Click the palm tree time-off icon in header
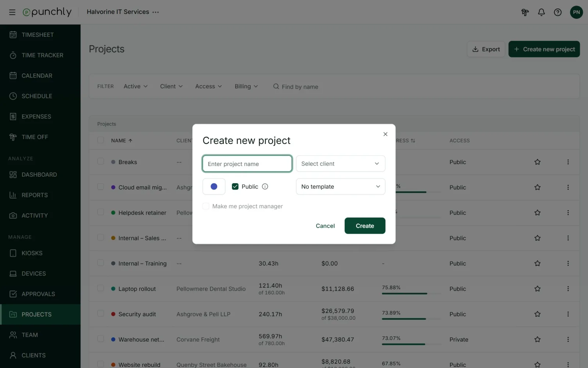Screen dimensions: 588x368 click(x=525, y=12)
